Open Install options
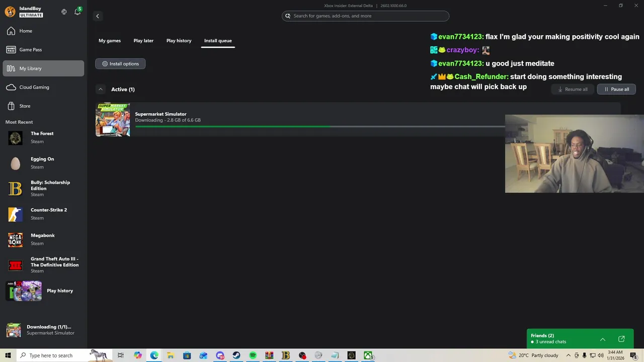The image size is (644, 362). 120,64
